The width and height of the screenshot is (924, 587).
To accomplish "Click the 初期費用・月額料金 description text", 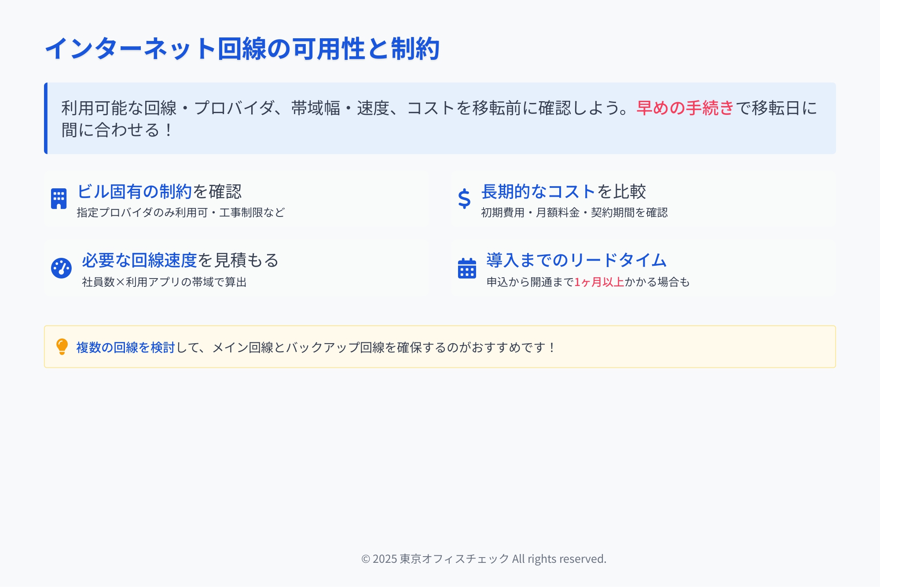I will click(530, 213).
